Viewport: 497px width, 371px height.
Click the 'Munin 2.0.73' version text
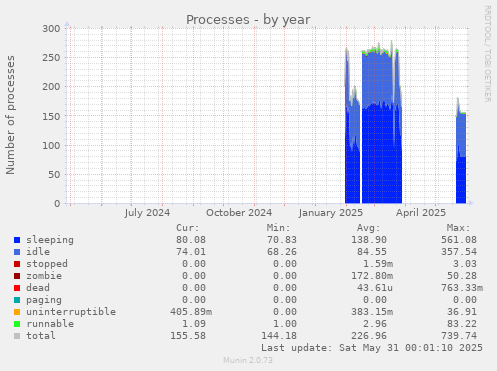pyautogui.click(x=248, y=360)
